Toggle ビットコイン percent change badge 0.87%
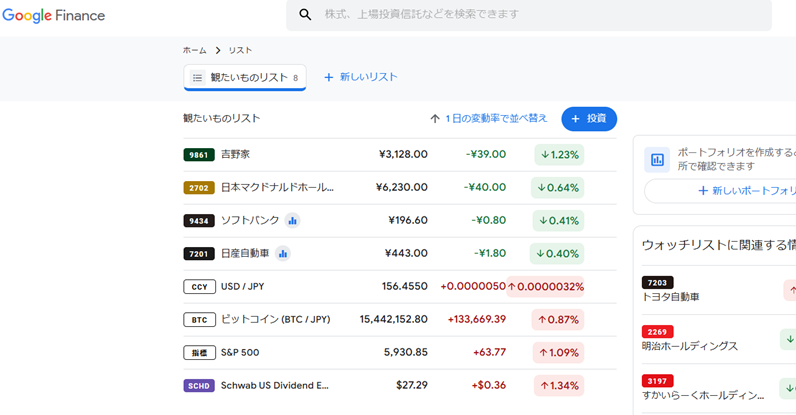 558,320
